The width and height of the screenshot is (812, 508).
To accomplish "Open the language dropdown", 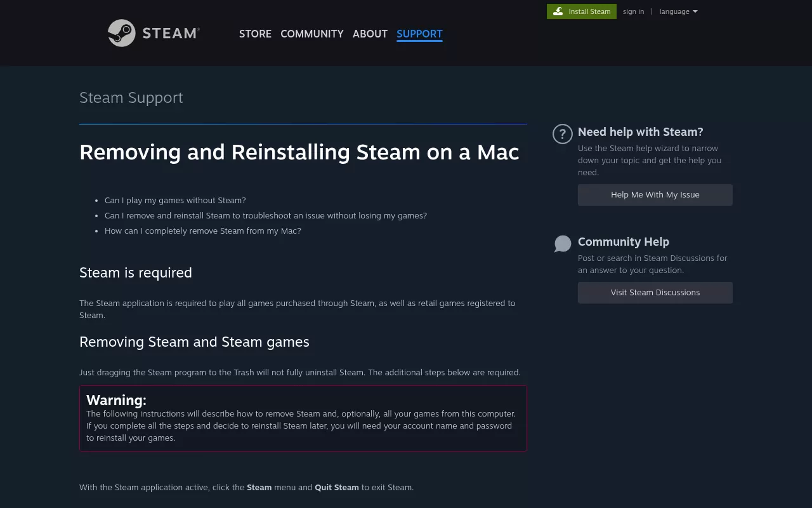I will (678, 11).
